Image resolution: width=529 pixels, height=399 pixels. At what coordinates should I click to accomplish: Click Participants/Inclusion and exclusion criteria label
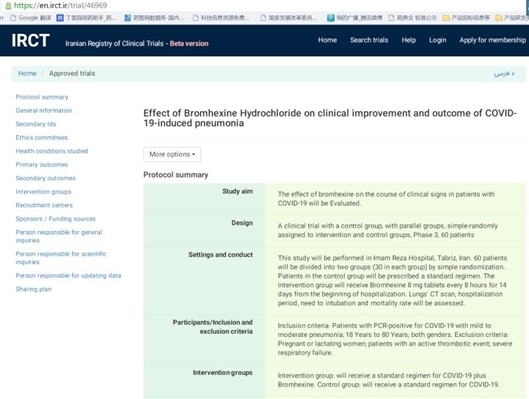(213, 327)
